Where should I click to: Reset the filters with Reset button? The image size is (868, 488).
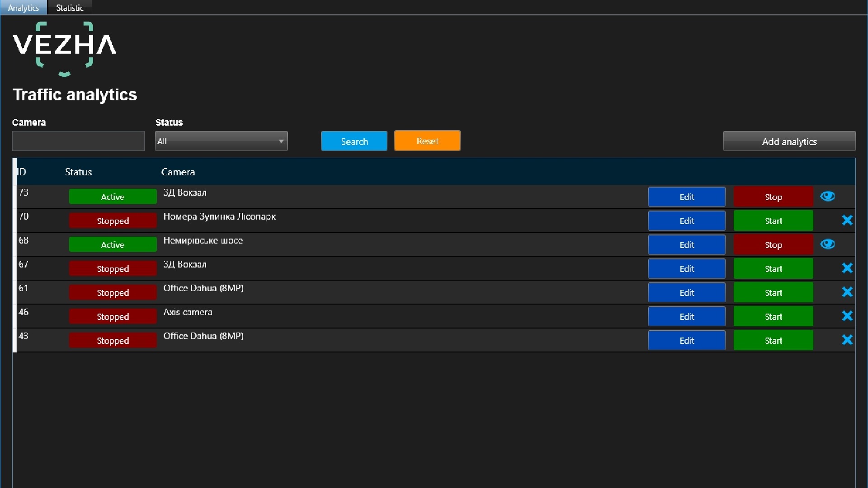[427, 141]
